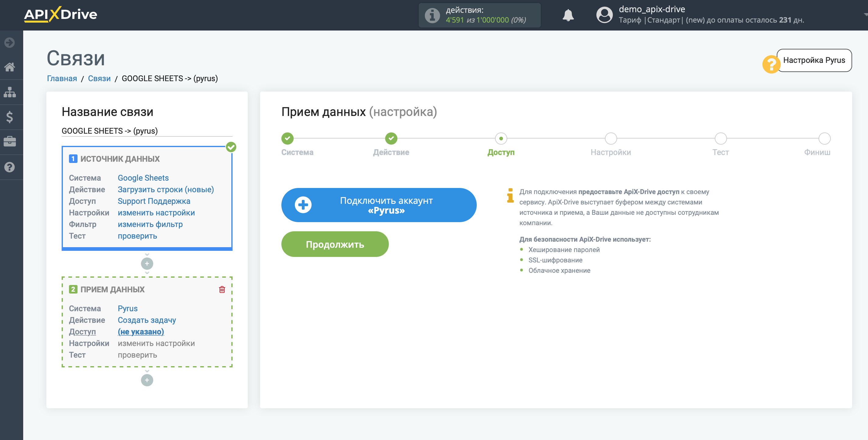Click the '(не указано)' access link
Viewport: 868px width, 440px height.
140,331
